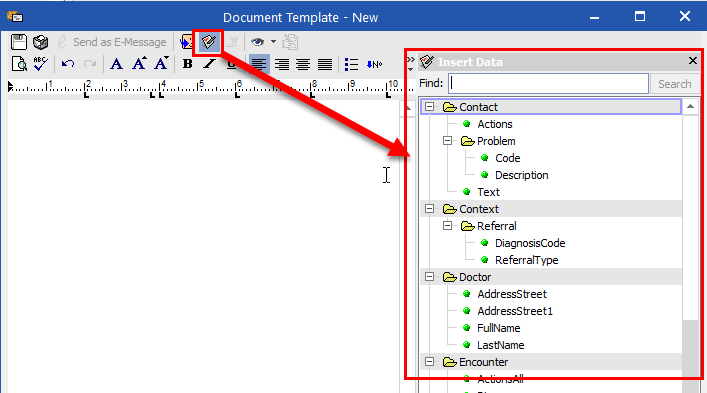Select the Text field under Contact
The height and width of the screenshot is (393, 707).
(488, 192)
